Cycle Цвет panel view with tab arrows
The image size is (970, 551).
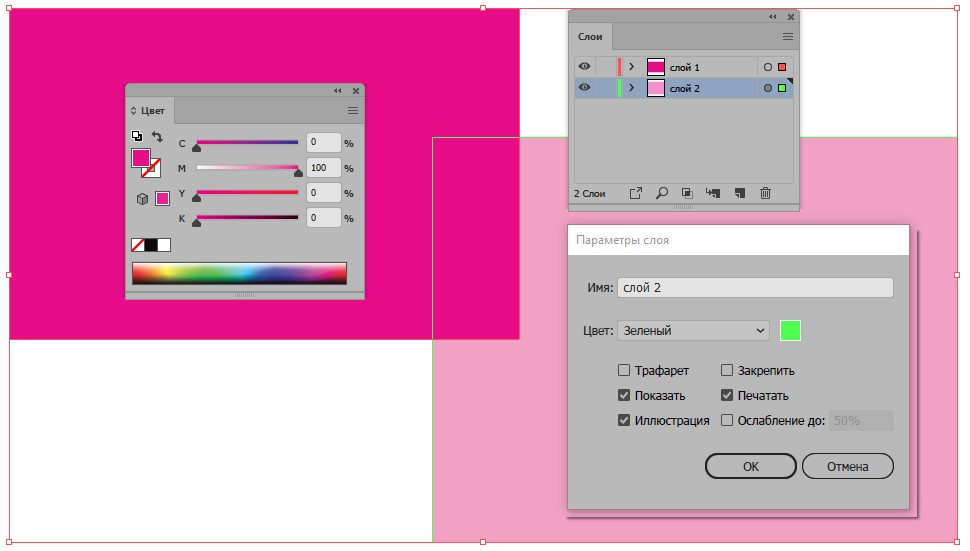coord(133,111)
